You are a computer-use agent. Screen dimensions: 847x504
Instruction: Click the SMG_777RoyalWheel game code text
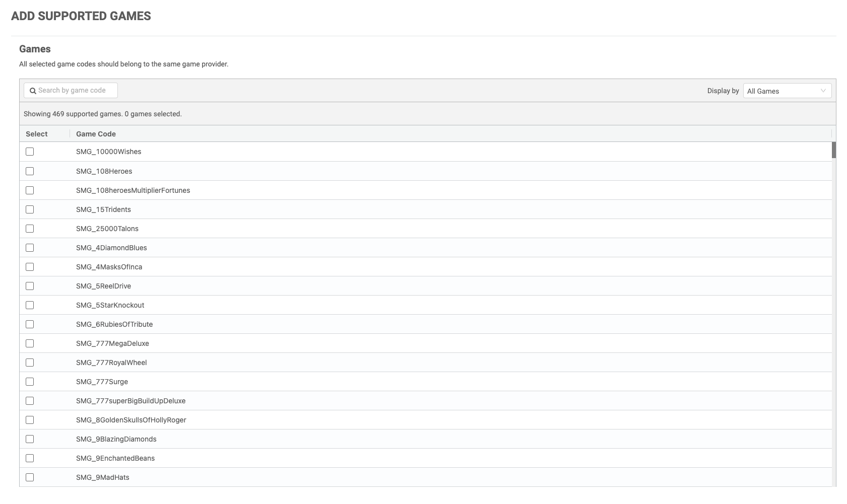[111, 363]
